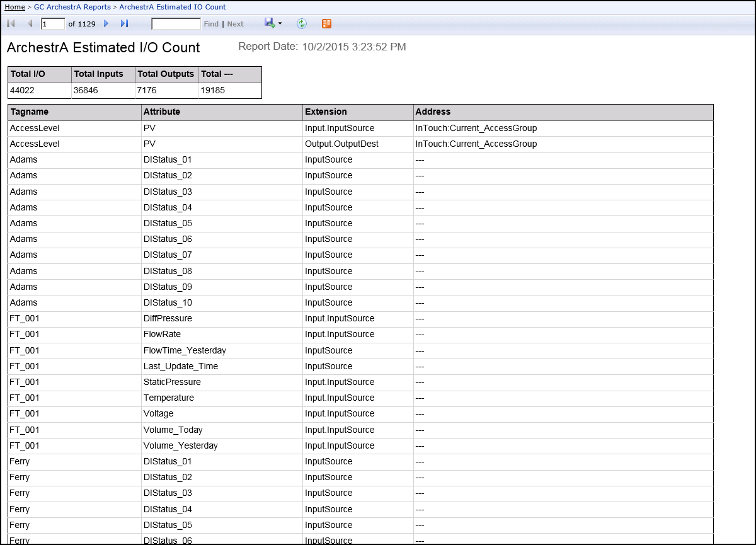The height and width of the screenshot is (545, 756).
Task: Refresh the report with green arrows icon
Action: click(x=302, y=24)
